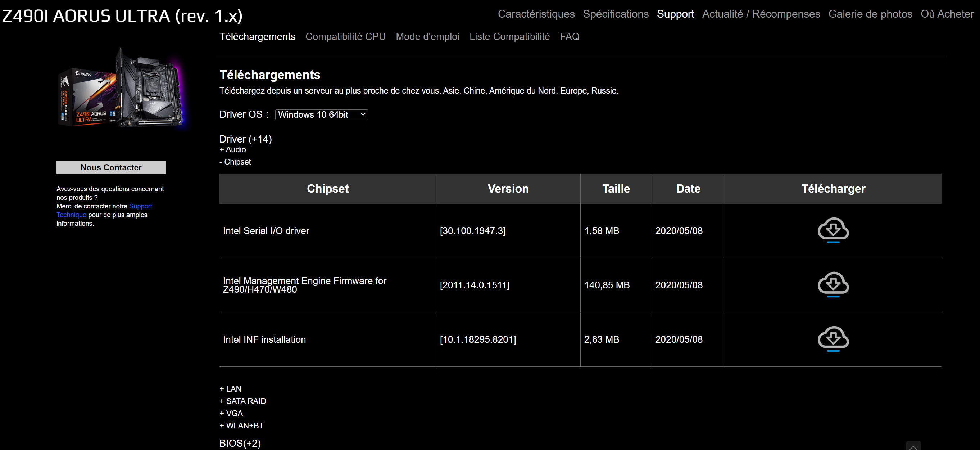Open Galerie de photos menu item
Image resolution: width=980 pixels, height=450 pixels.
tap(870, 14)
